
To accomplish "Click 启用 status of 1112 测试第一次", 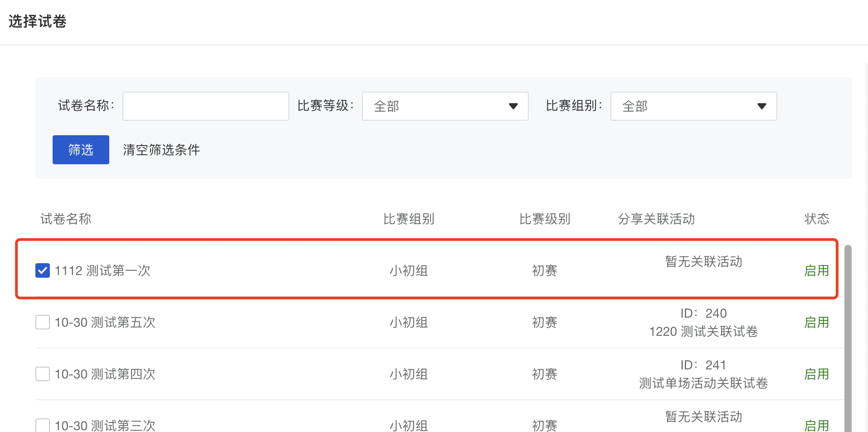I will [x=816, y=270].
